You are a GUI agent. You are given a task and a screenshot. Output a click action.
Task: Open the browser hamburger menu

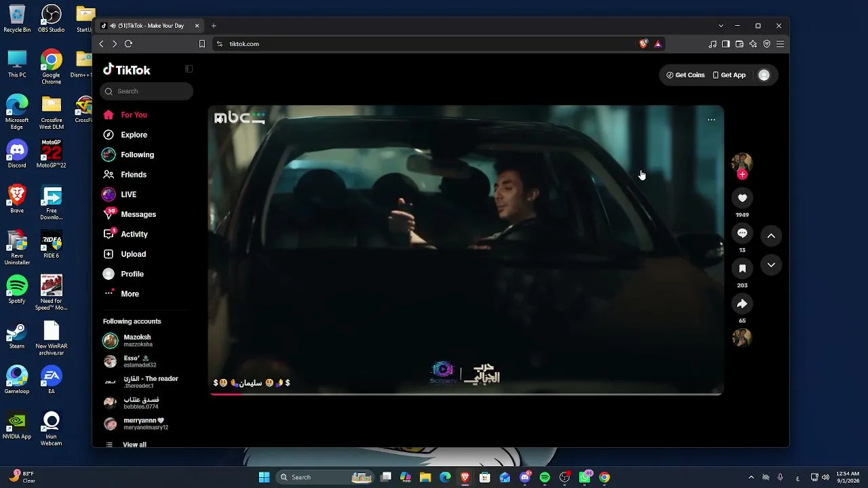pos(781,44)
